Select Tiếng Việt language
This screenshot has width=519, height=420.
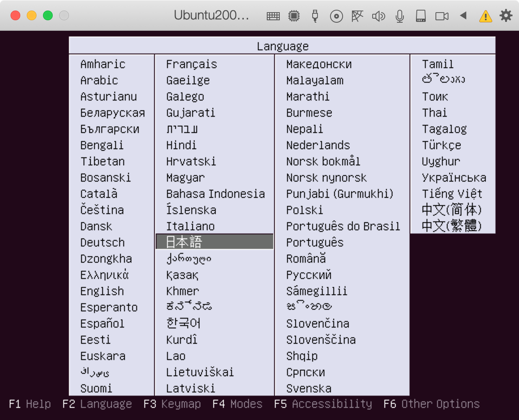[452, 194]
